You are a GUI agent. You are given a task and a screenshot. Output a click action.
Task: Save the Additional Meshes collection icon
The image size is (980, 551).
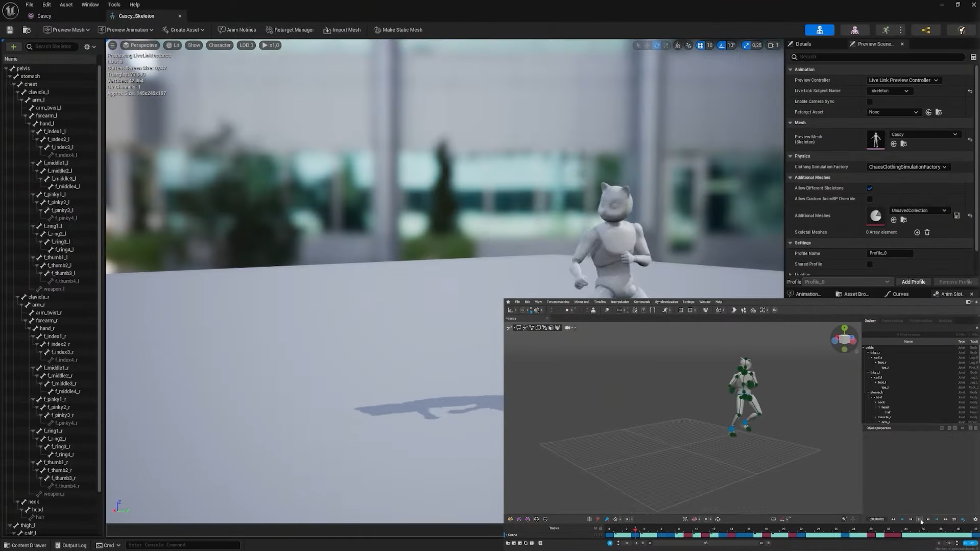957,215
